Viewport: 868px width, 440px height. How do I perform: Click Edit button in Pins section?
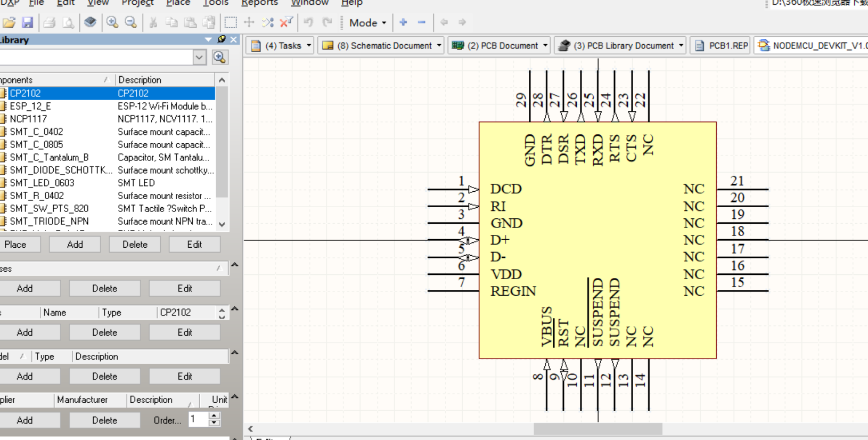[185, 332]
